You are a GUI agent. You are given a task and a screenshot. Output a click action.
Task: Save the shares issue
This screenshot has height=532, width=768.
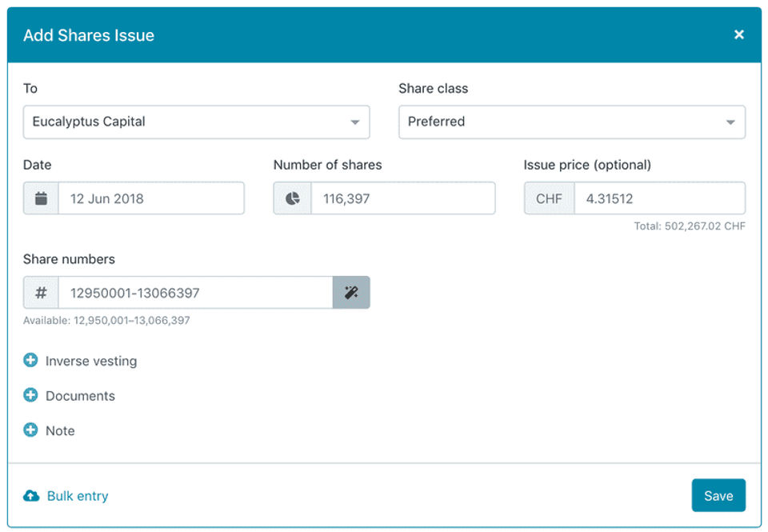(x=718, y=496)
